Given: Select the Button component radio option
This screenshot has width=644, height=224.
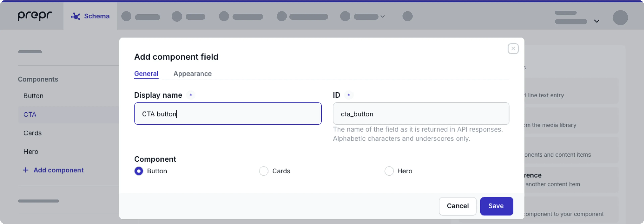Looking at the screenshot, I should click(139, 171).
